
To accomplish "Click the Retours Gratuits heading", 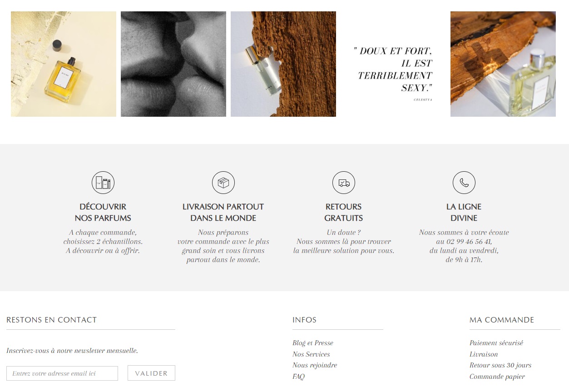I will 344,212.
